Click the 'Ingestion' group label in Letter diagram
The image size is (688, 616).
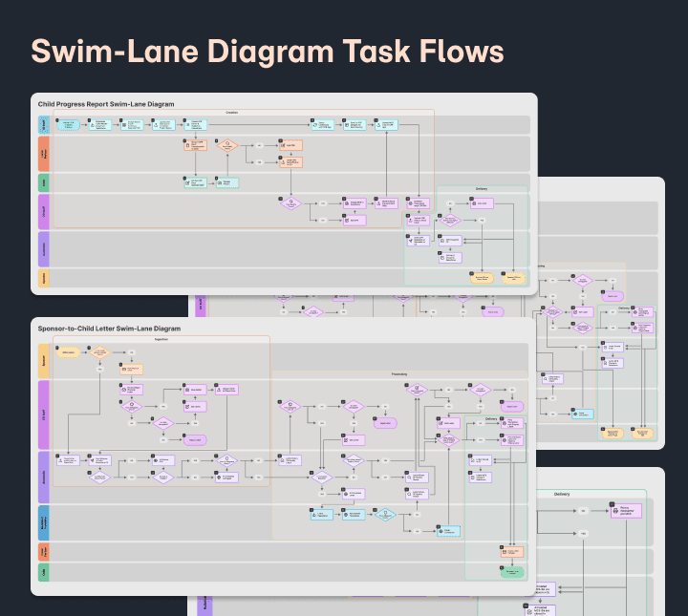tap(161, 339)
